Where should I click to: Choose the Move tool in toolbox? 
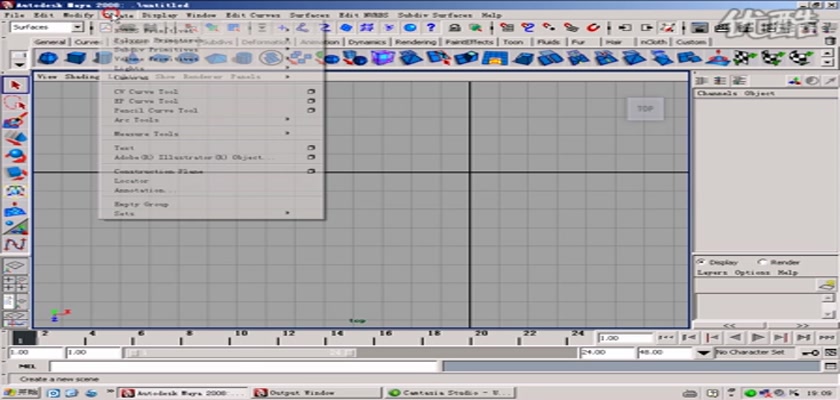pyautogui.click(x=16, y=138)
